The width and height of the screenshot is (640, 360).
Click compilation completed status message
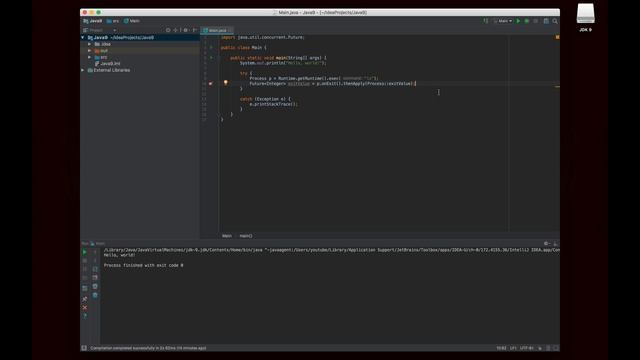148,348
